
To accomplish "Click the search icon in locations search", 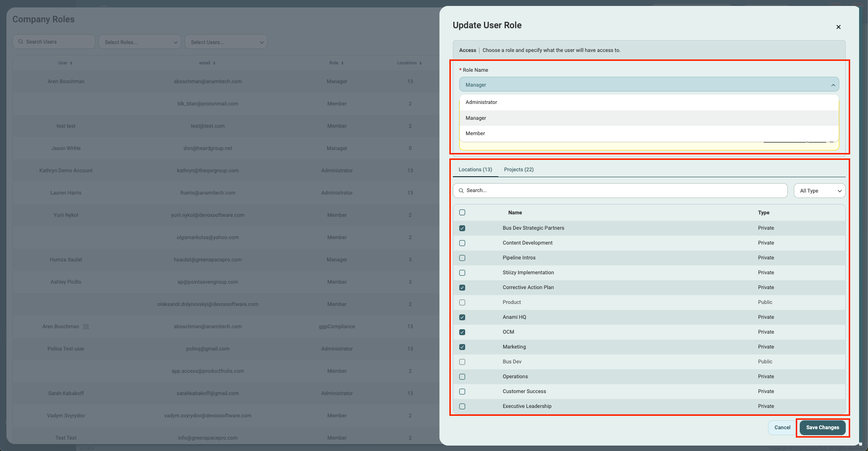I will (x=461, y=191).
